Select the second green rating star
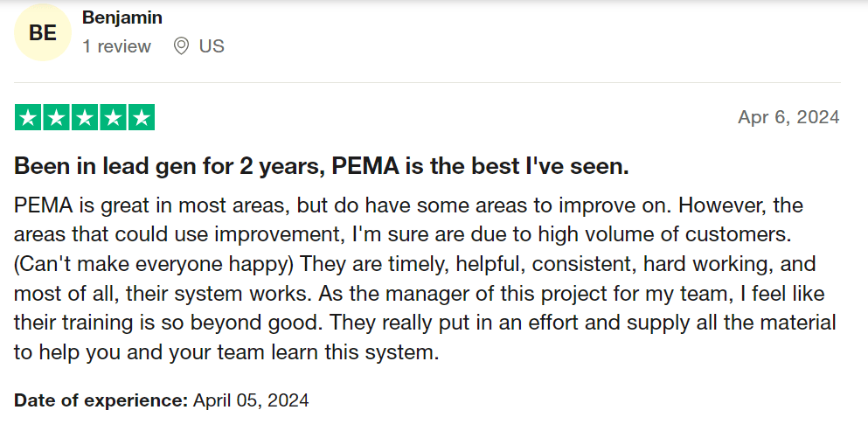 56,117
